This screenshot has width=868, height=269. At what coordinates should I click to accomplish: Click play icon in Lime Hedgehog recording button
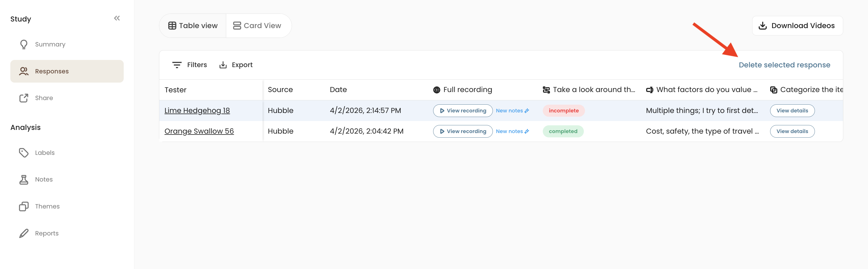[x=442, y=110]
